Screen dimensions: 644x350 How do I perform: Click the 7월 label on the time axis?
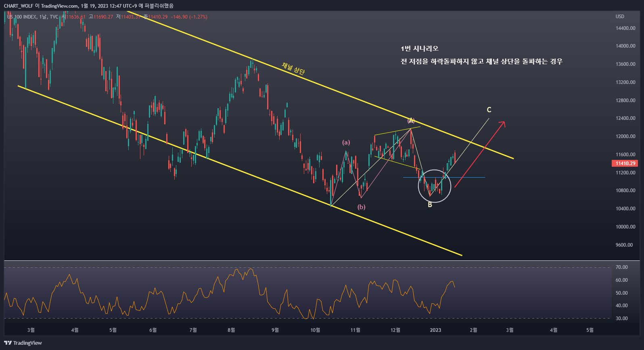pyautogui.click(x=193, y=330)
